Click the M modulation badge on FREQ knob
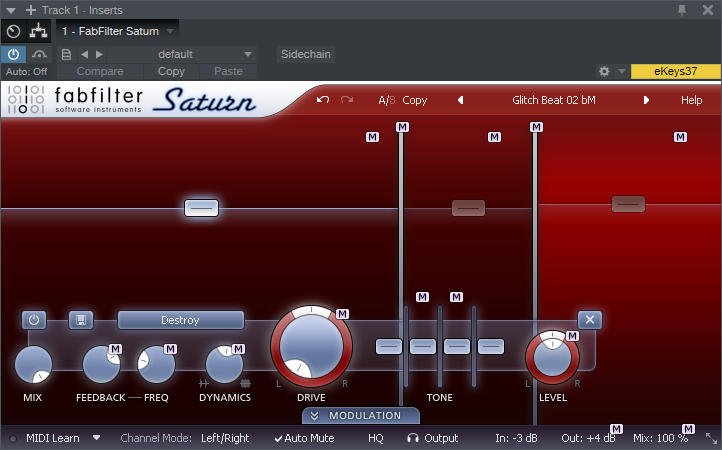 click(170, 349)
